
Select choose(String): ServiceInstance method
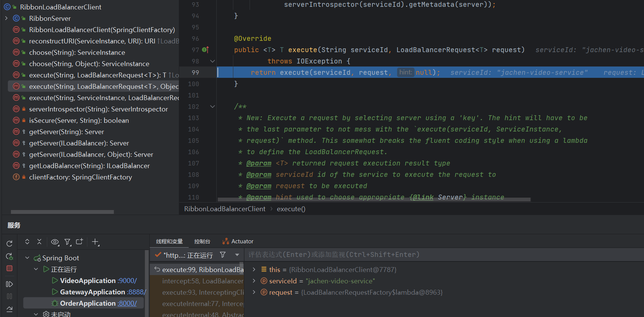tap(77, 52)
